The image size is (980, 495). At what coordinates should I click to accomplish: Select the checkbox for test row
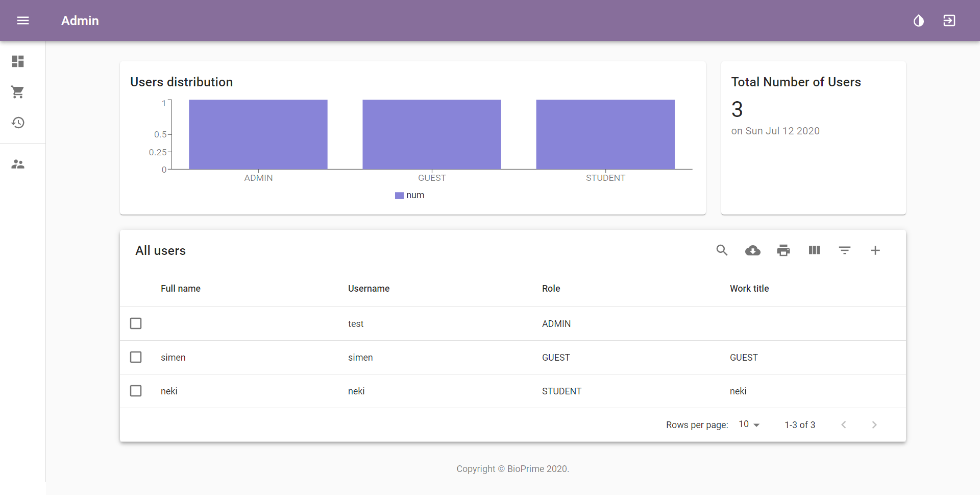136,323
